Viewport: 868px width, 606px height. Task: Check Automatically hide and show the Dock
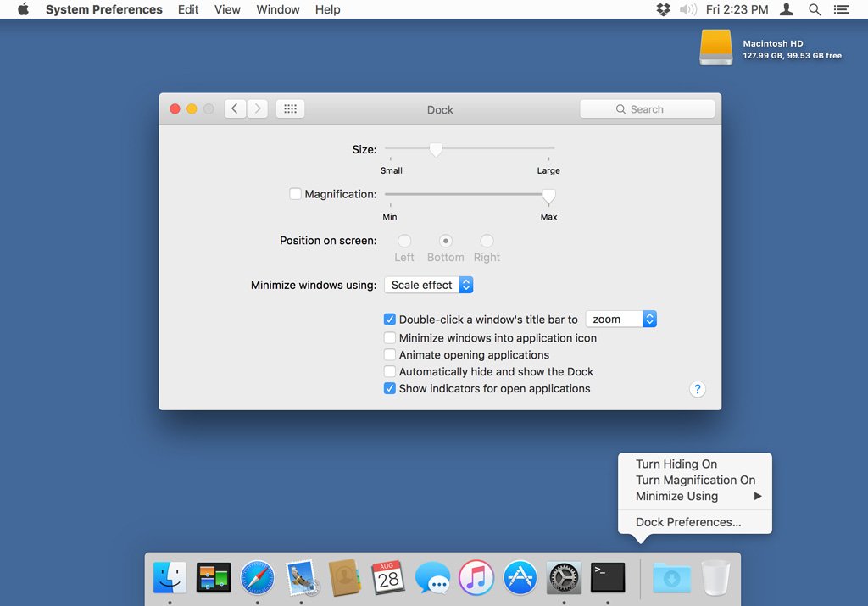(x=390, y=371)
